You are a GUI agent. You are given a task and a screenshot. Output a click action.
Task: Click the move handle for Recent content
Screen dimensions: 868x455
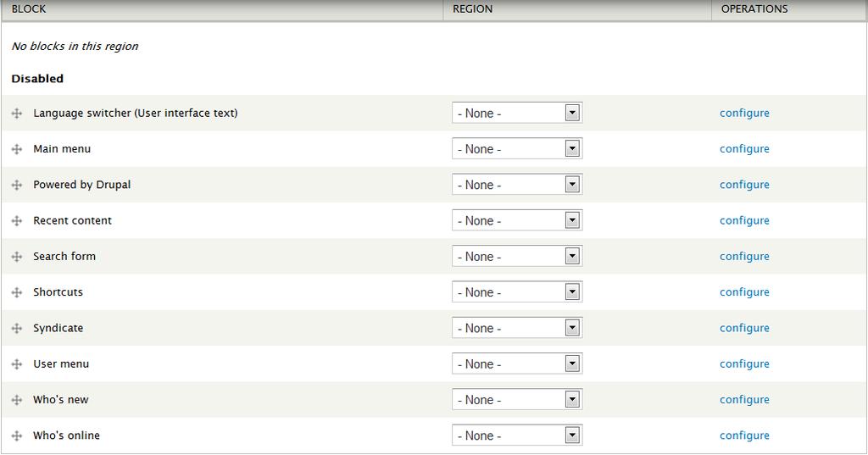tap(17, 221)
